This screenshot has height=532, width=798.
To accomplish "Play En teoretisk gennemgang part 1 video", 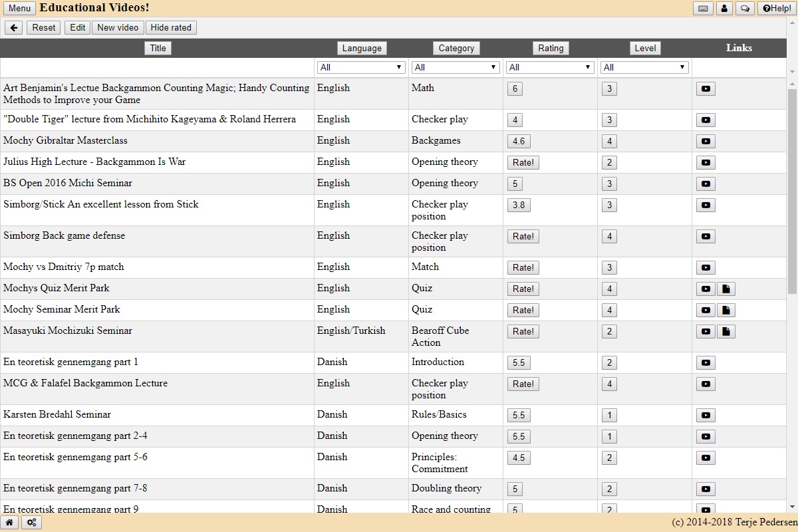I will click(x=706, y=363).
